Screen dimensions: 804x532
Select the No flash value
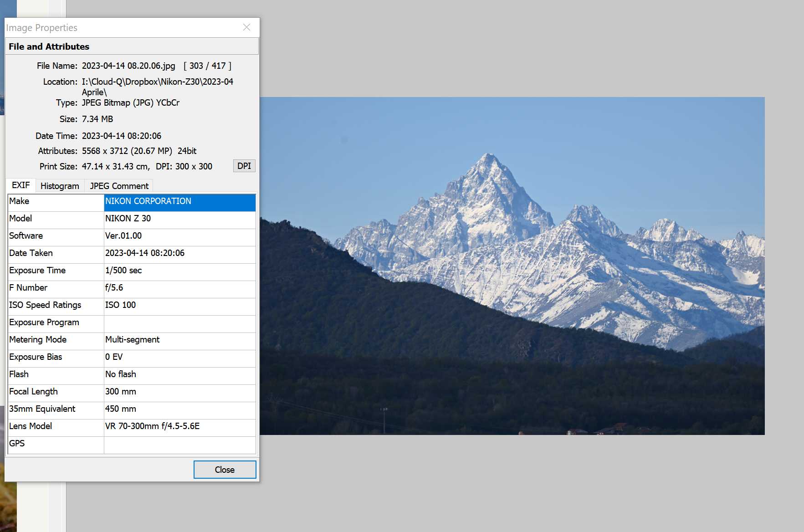[x=179, y=376]
